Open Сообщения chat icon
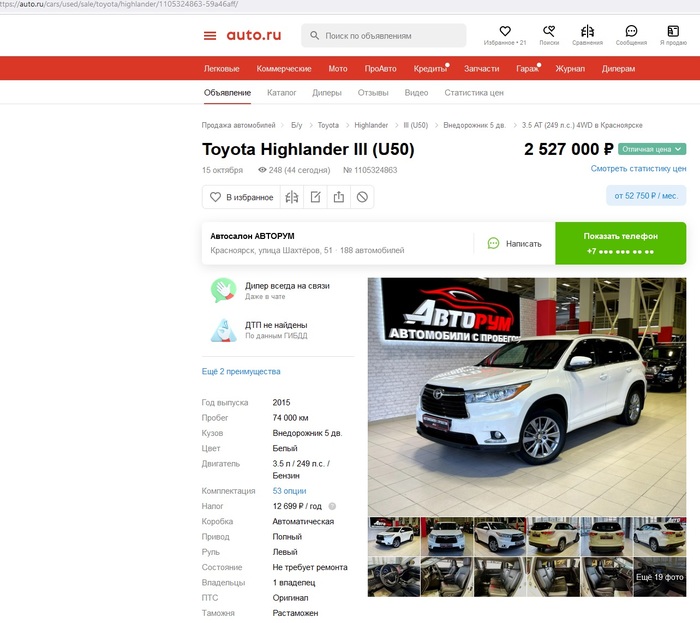This screenshot has width=700, height=623. (x=631, y=31)
